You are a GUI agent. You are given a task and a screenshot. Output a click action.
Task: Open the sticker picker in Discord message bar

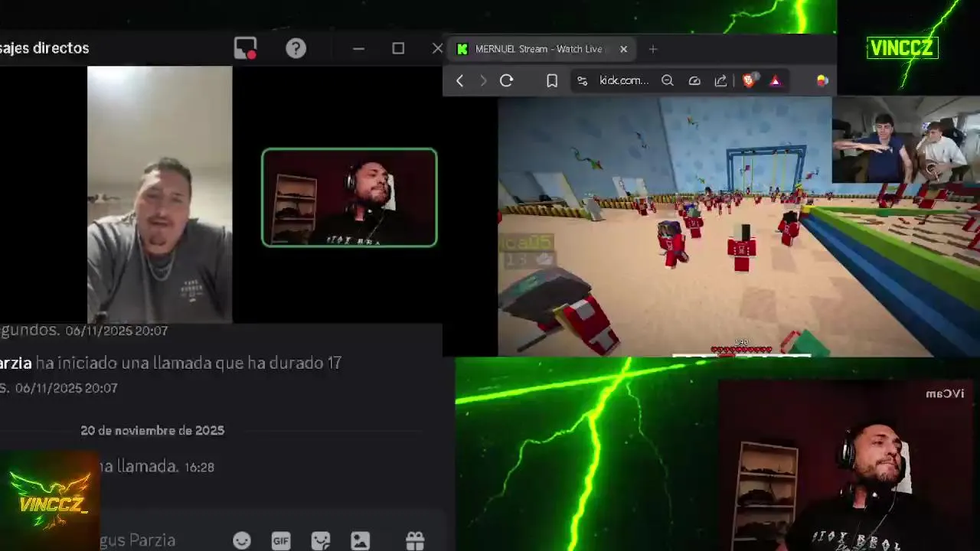coord(321,541)
